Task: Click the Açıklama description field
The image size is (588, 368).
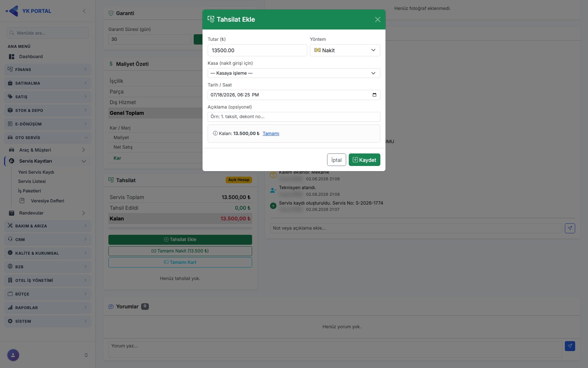Action: coord(294,117)
